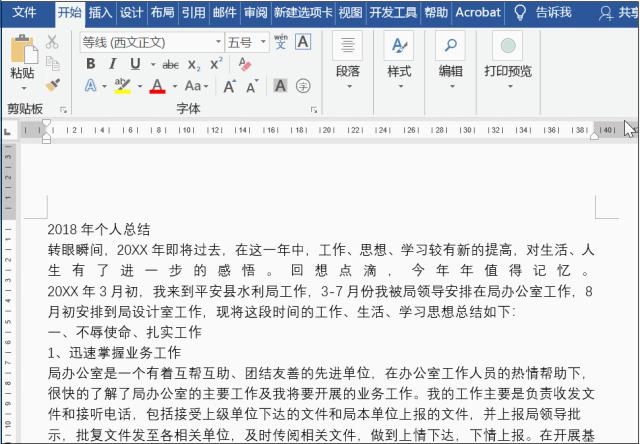Toggle Italic formatting
The image size is (640, 444).
point(112,64)
